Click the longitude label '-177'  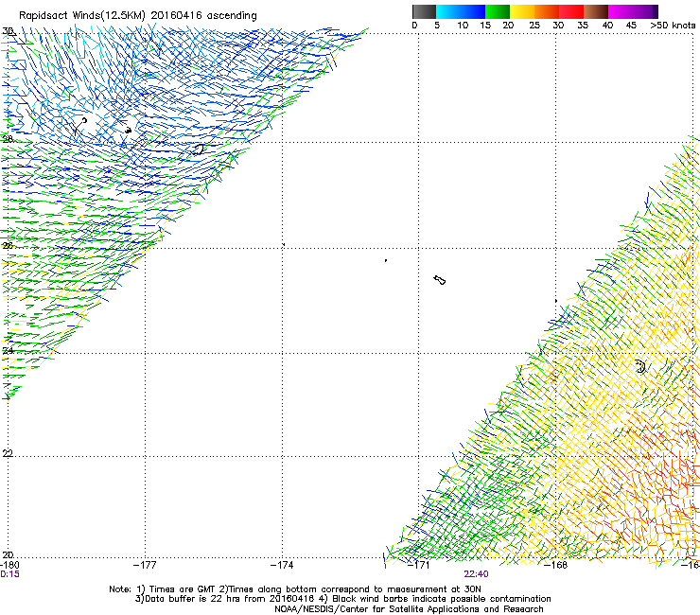[145, 565]
